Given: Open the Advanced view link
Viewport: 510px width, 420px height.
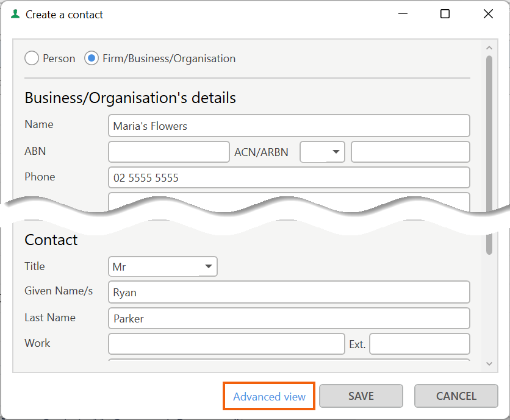Looking at the screenshot, I should [269, 397].
